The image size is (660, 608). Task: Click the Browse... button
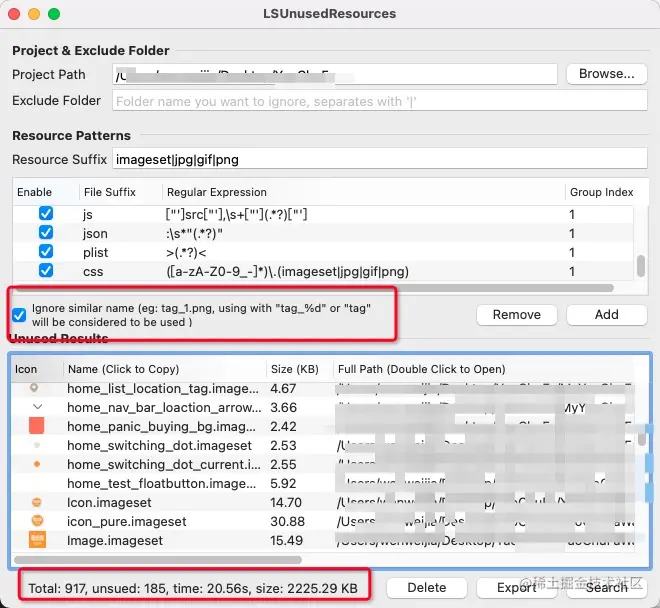606,74
